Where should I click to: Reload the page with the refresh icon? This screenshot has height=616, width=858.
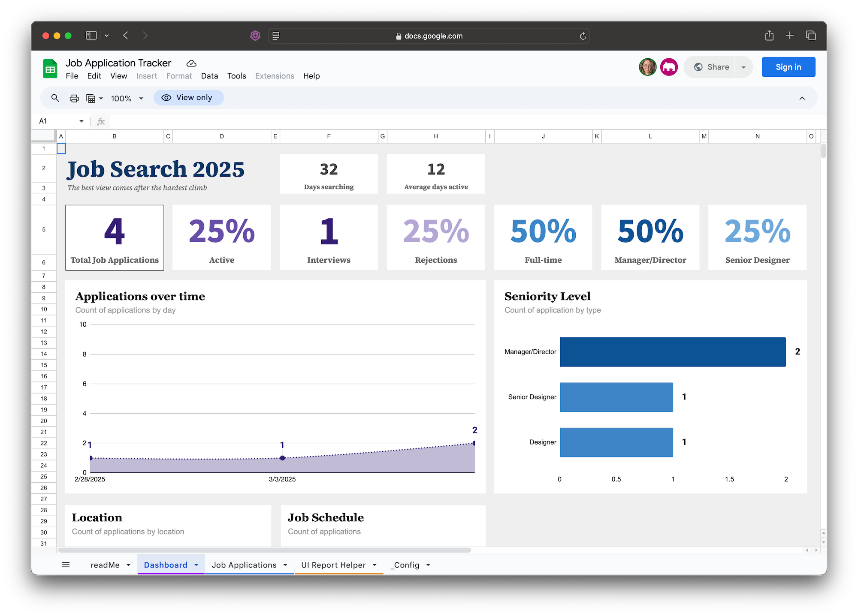tap(583, 36)
